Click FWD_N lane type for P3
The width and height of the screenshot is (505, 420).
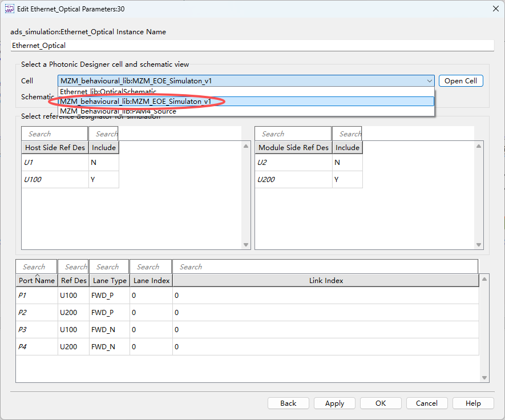pyautogui.click(x=110, y=329)
